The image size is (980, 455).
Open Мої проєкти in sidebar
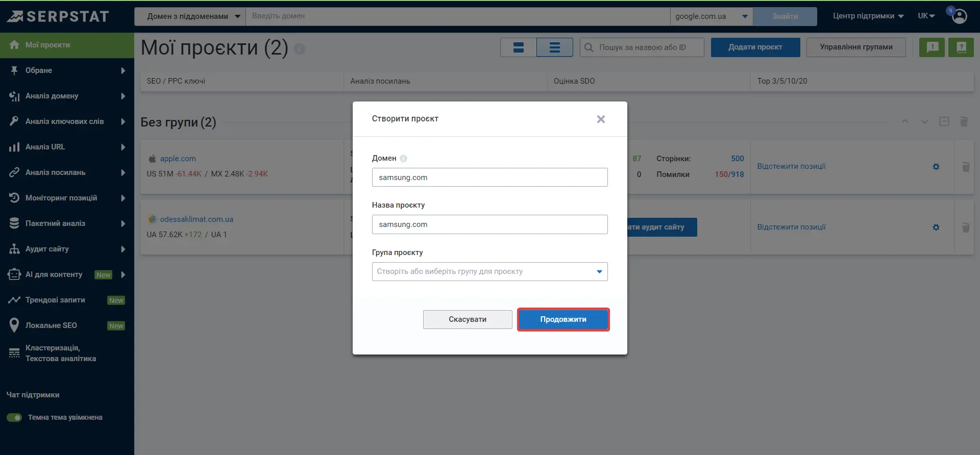click(x=67, y=45)
